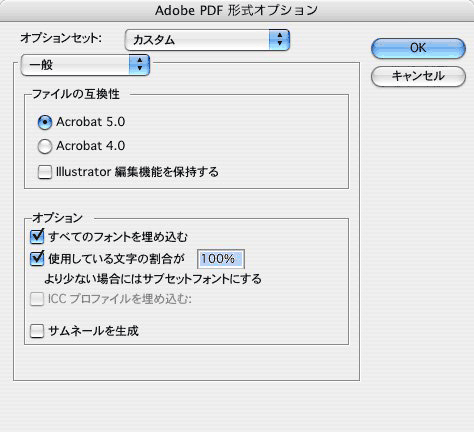This screenshot has width=474, height=432.
Task: Click the オプション group label
Action: point(57,218)
